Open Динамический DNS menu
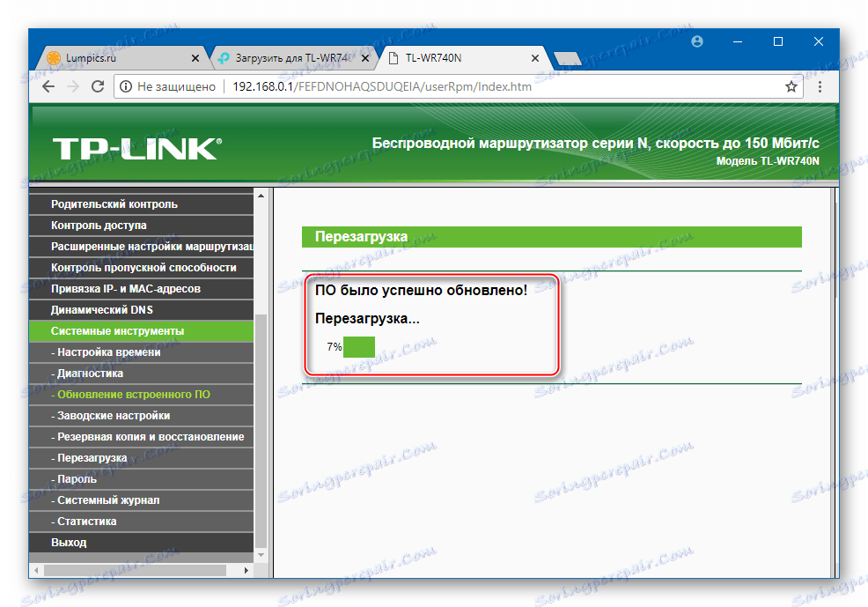868x607 pixels. [141, 309]
